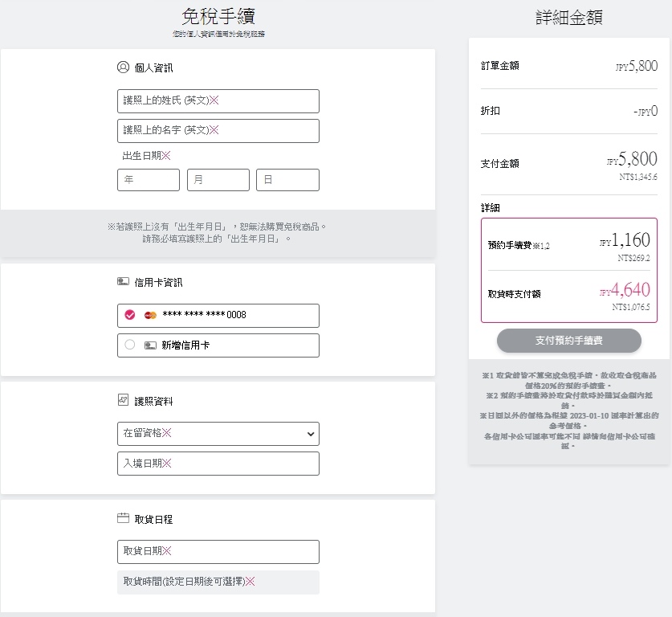Image resolution: width=672 pixels, height=617 pixels.
Task: Click the NT$1,076.5 conversion value
Action: pyautogui.click(x=631, y=307)
